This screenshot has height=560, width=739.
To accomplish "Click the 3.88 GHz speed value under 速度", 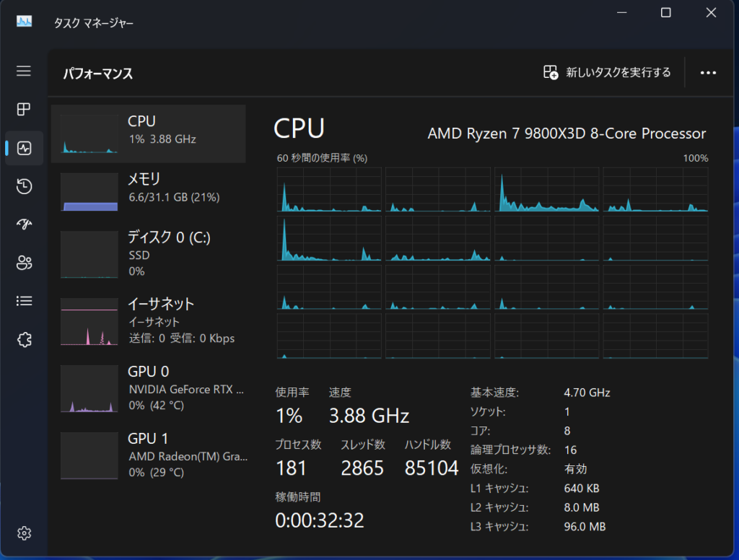I will [369, 416].
